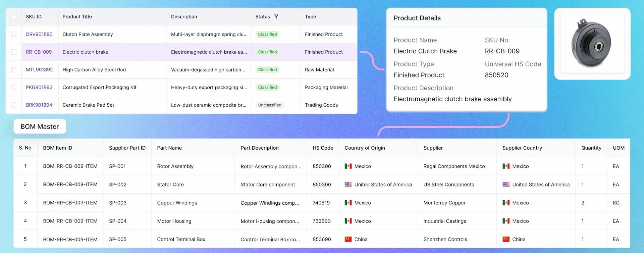Click the Supplier Part ID column header
The width and height of the screenshot is (644, 253).
[x=127, y=148]
